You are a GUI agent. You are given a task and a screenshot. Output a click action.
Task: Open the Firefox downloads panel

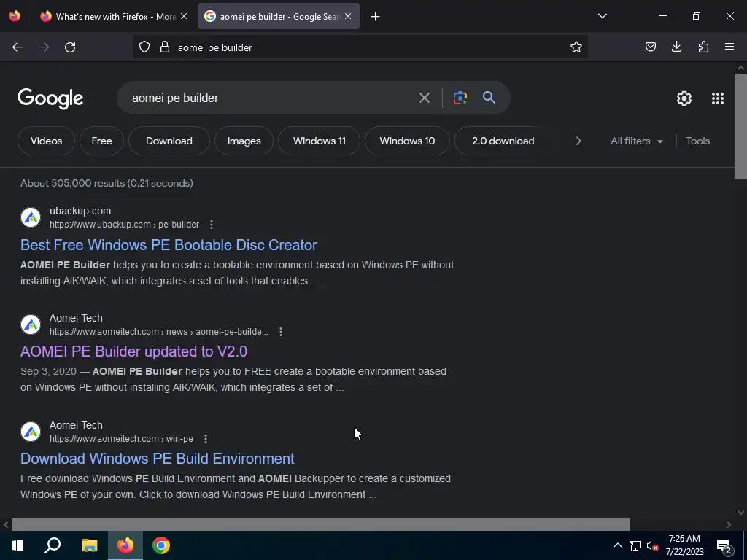pyautogui.click(x=676, y=47)
